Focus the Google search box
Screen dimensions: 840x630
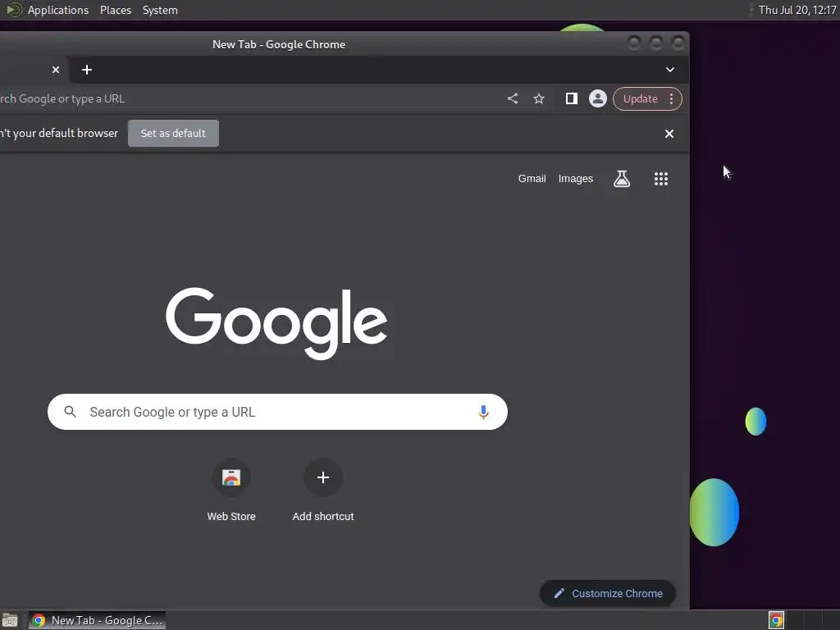[x=277, y=412]
